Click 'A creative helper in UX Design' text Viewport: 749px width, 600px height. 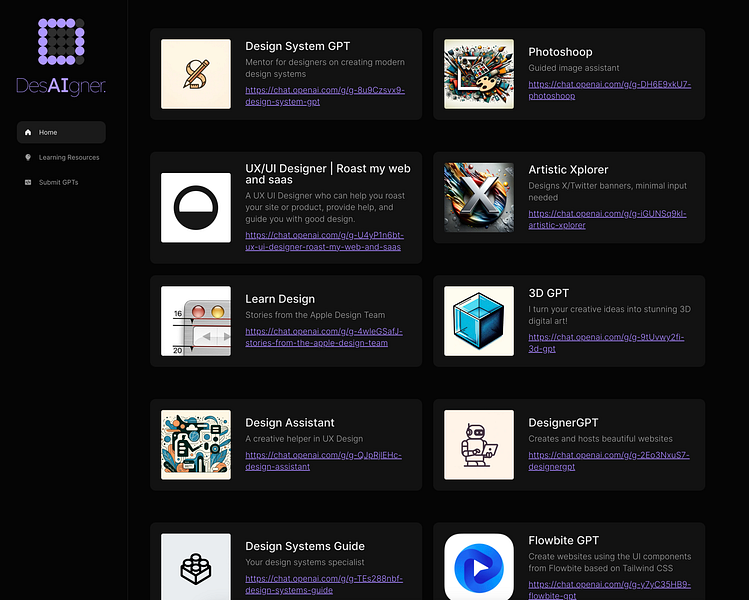click(304, 439)
